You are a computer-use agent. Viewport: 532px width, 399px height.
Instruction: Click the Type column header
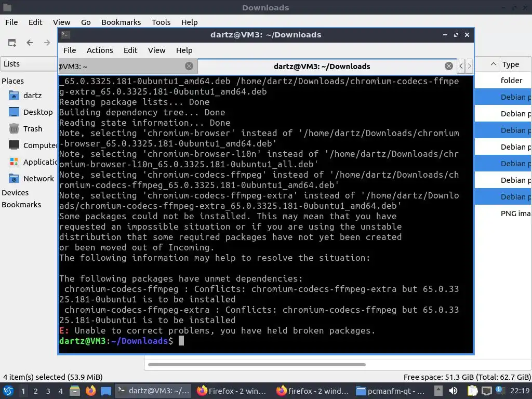pyautogui.click(x=515, y=64)
